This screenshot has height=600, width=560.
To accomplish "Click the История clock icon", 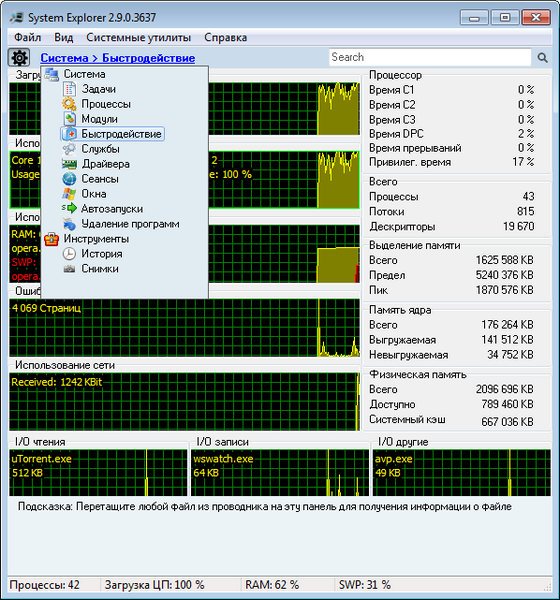I will point(69,254).
